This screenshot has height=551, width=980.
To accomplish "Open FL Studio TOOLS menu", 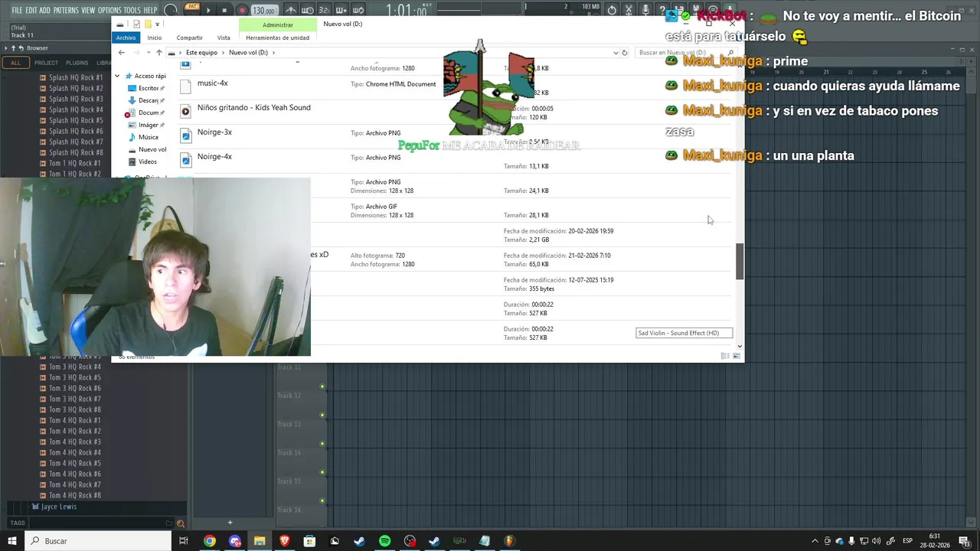I will (132, 10).
